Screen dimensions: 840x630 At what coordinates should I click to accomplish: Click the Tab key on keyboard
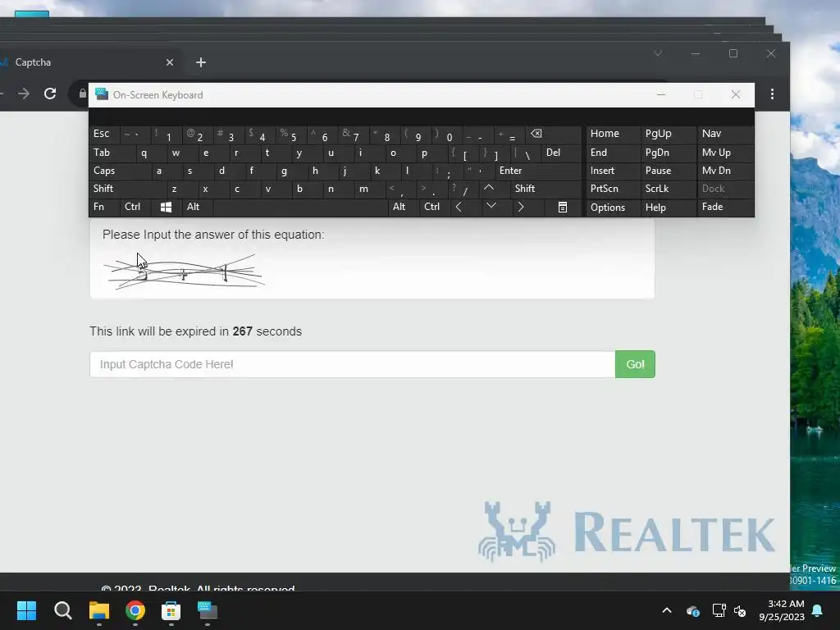(x=112, y=153)
